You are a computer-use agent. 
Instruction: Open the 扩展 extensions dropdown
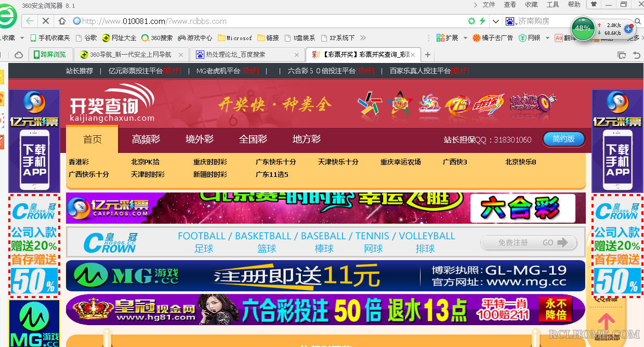(x=451, y=38)
